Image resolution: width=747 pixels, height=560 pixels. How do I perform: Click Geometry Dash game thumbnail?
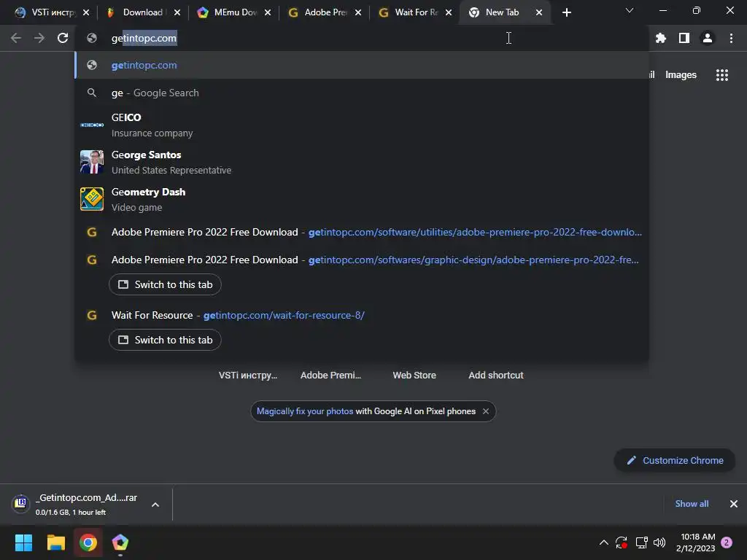[x=92, y=199]
